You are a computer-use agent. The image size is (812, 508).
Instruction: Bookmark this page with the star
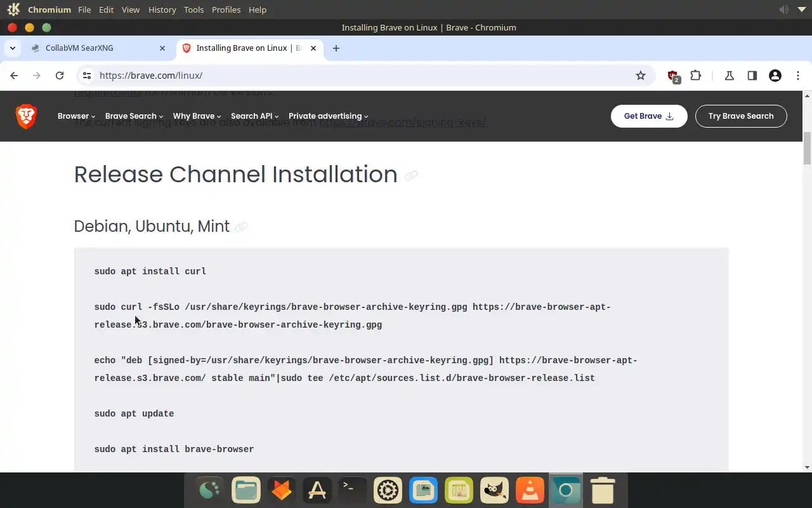coord(641,76)
